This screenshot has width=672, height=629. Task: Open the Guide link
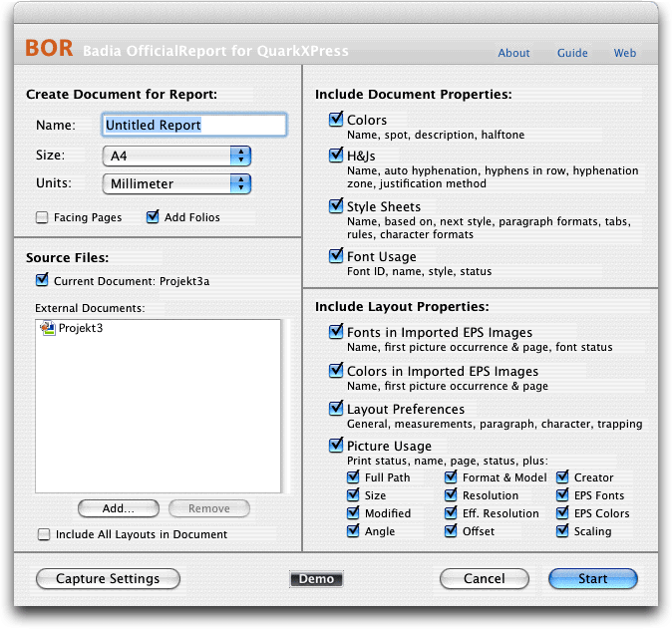point(572,53)
